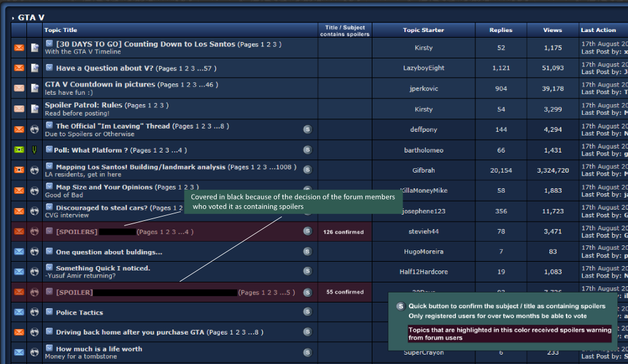Viewport: 628px width, 364px height.
Task: Click the round topic icon on the Map Size and Your Opinions row
Action: (35, 191)
